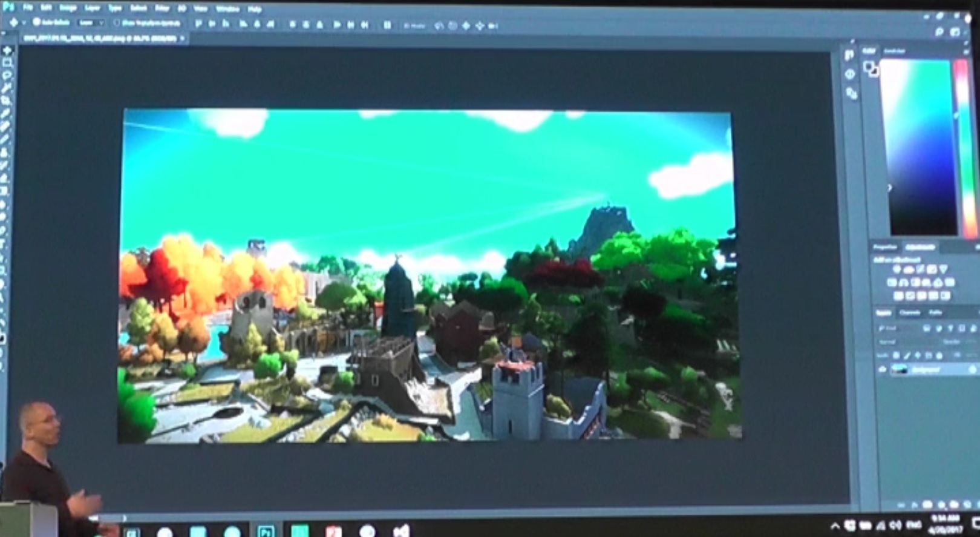980x537 pixels.
Task: Toggle lock image pixels brush icon
Action: click(907, 355)
